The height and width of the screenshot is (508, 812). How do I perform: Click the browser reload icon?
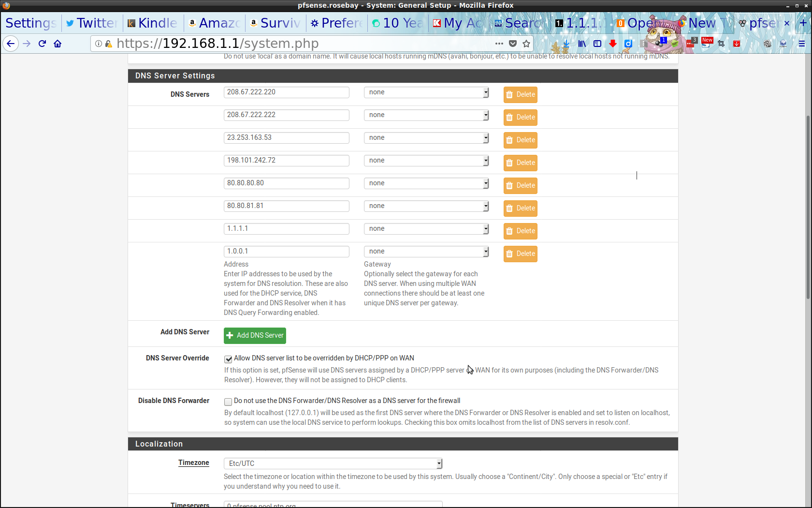[42, 44]
